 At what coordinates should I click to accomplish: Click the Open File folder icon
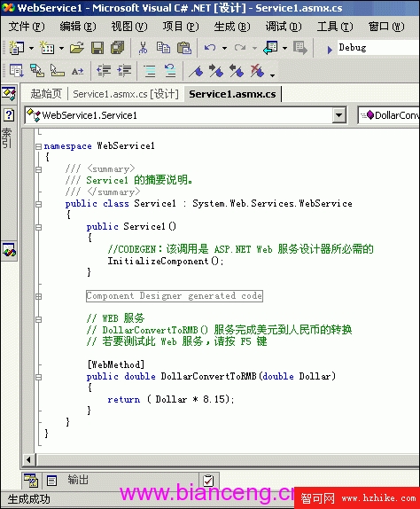(x=77, y=48)
